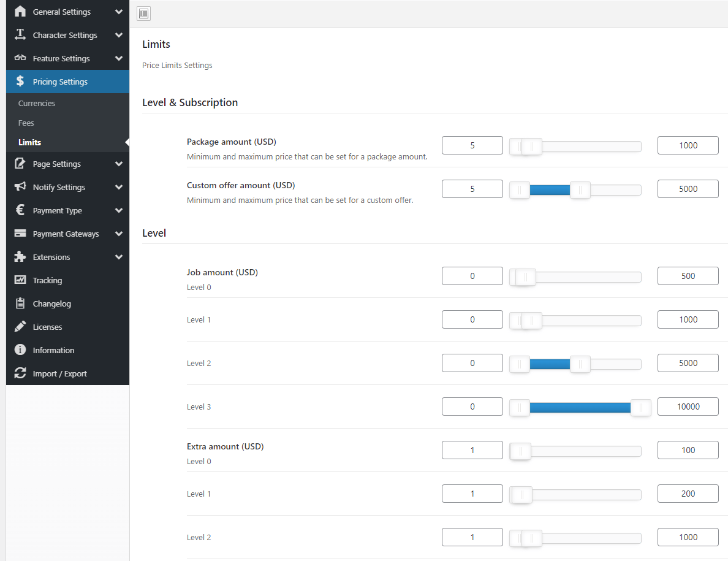Click Package amount maximum field showing 1000

click(x=688, y=145)
